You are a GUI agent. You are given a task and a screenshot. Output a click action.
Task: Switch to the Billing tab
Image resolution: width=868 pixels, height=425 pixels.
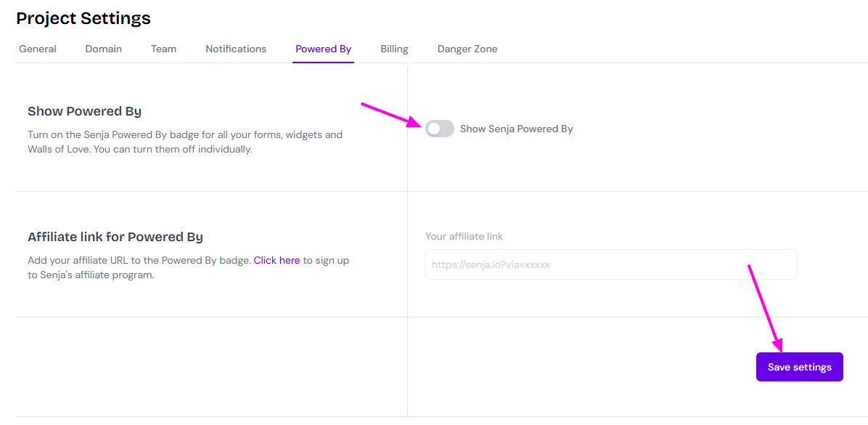point(394,49)
